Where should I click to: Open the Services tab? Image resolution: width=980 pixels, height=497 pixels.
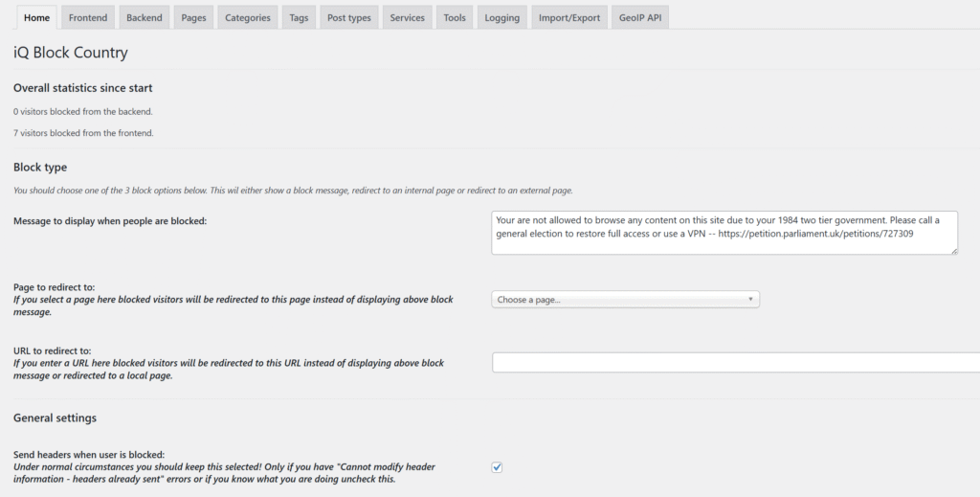tap(408, 17)
